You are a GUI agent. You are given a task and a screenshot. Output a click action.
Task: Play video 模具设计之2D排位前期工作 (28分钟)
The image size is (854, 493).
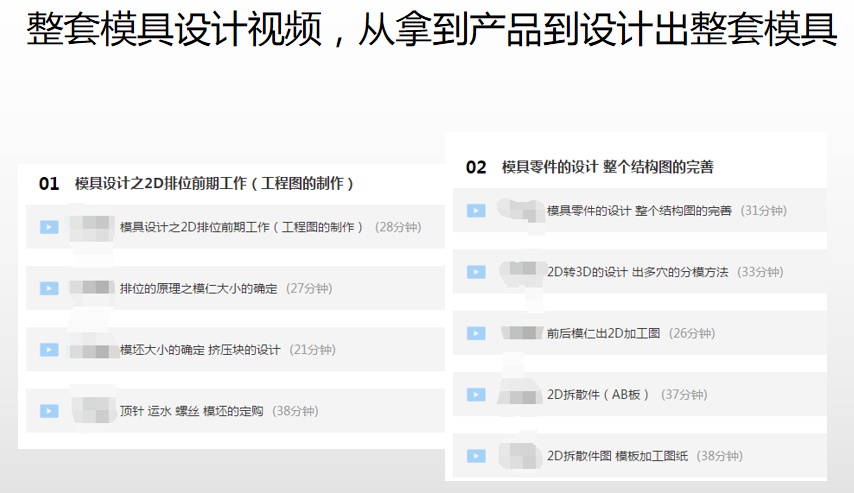49,227
